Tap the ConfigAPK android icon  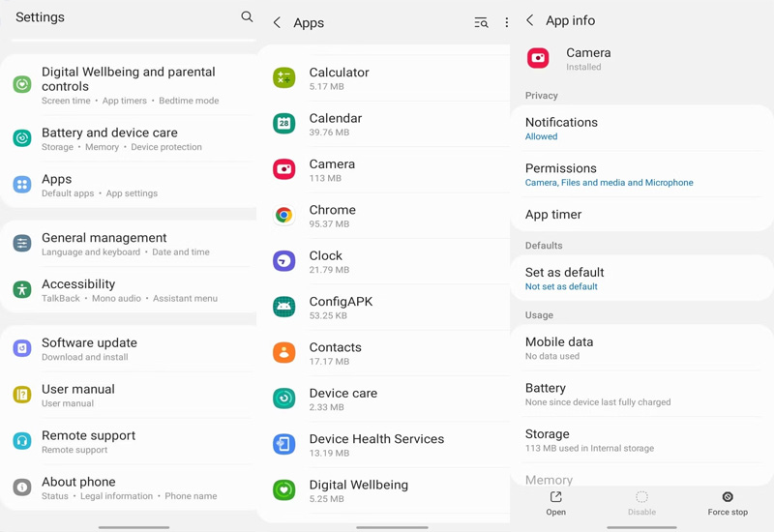click(284, 307)
